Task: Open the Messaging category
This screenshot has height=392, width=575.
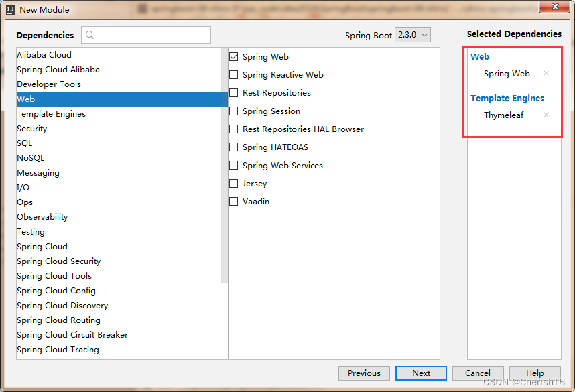Action: [x=119, y=173]
